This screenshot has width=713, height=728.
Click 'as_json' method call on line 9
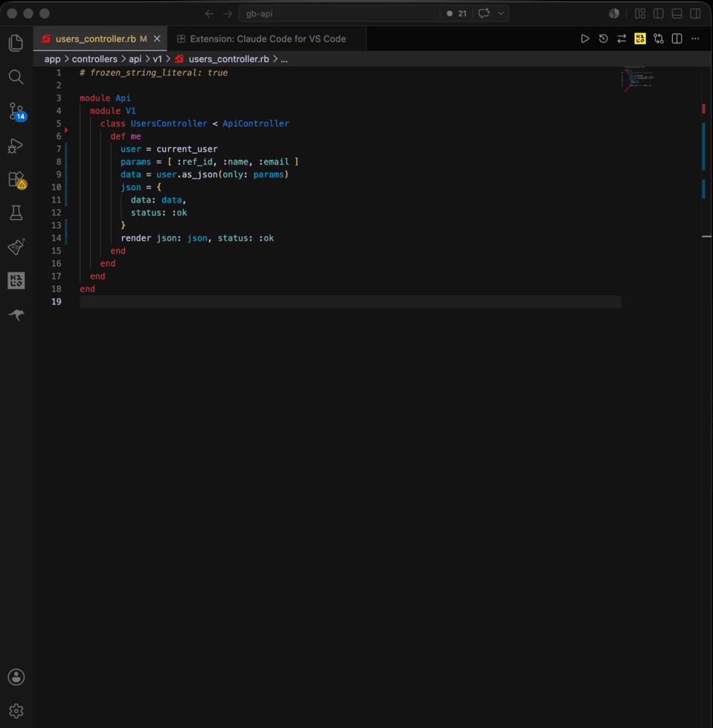200,175
